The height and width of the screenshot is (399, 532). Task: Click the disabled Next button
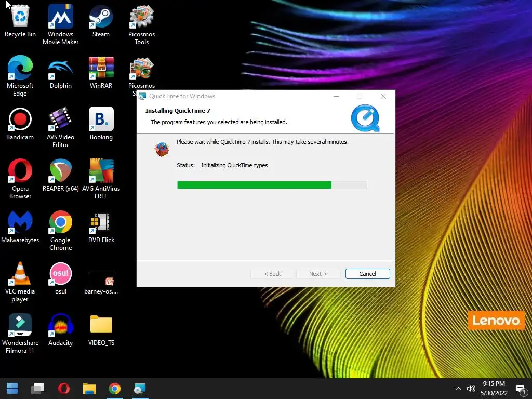[318, 274]
